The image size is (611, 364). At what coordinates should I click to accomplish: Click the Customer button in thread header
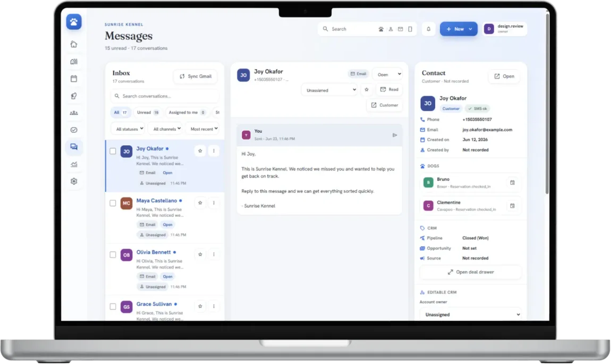384,105
